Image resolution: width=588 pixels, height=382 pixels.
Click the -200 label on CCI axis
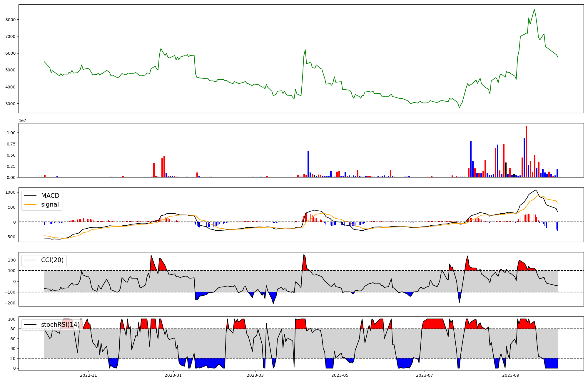[10, 303]
